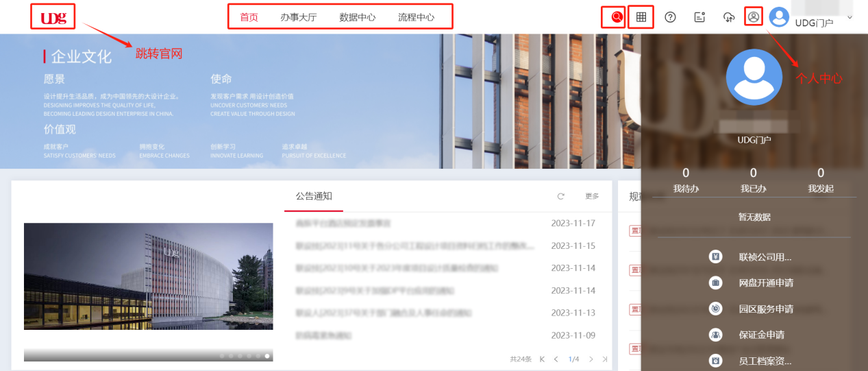The height and width of the screenshot is (371, 868).
Task: Open the 员工档案资... link
Action: 765,360
